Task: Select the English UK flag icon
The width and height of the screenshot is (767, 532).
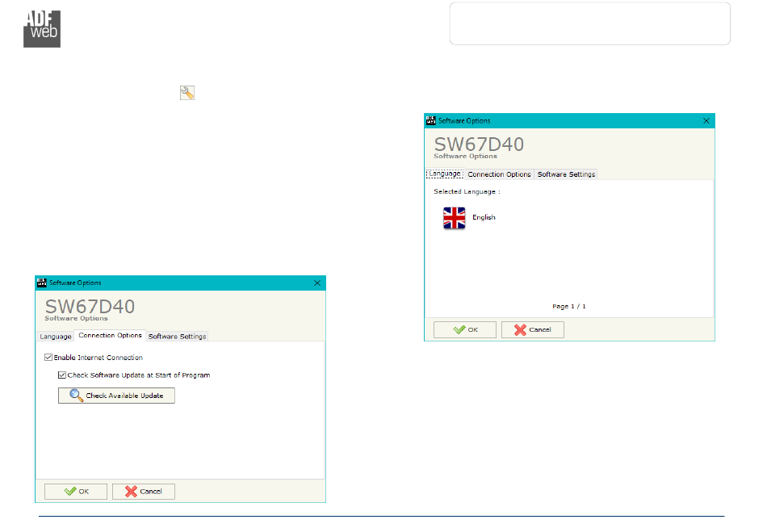Action: [454, 218]
